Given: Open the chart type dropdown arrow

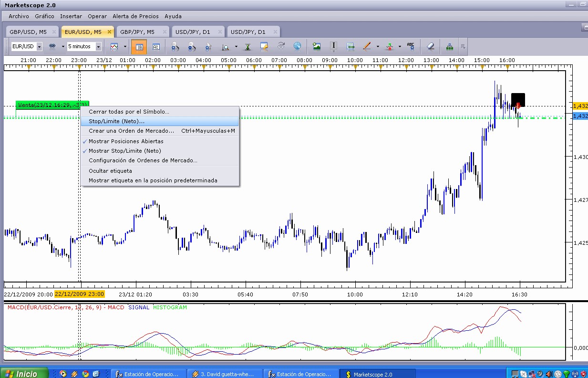Looking at the screenshot, I should (125, 47).
